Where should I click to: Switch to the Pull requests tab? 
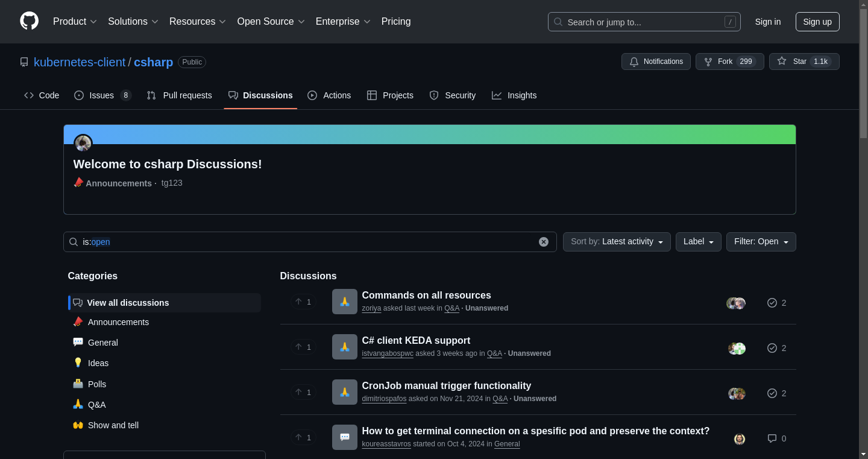(x=179, y=95)
